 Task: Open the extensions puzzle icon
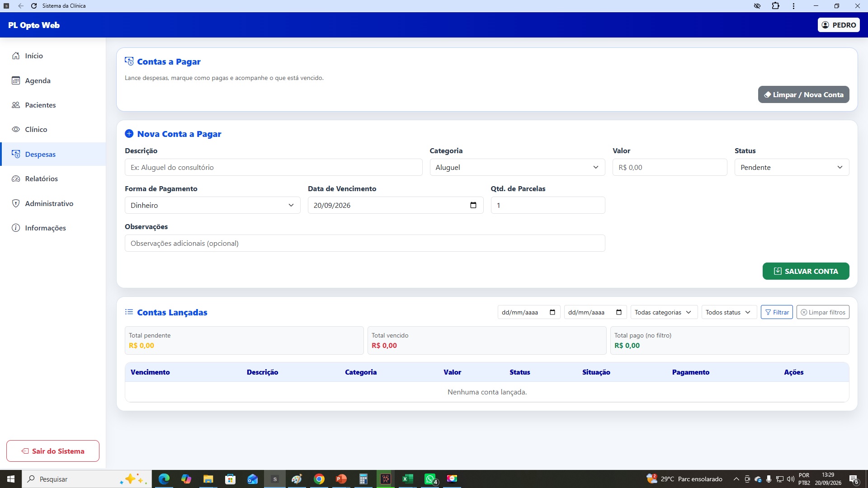pos(775,6)
